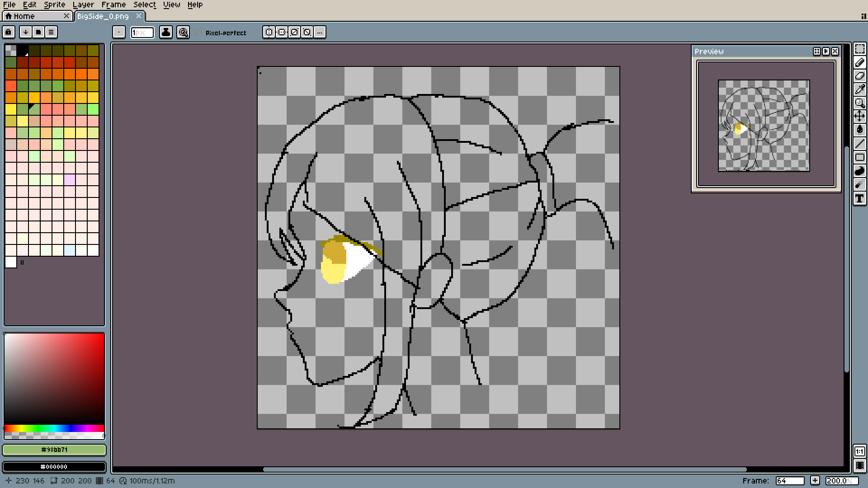The image size is (868, 488).
Task: Play the animation in Preview panel
Action: click(826, 52)
